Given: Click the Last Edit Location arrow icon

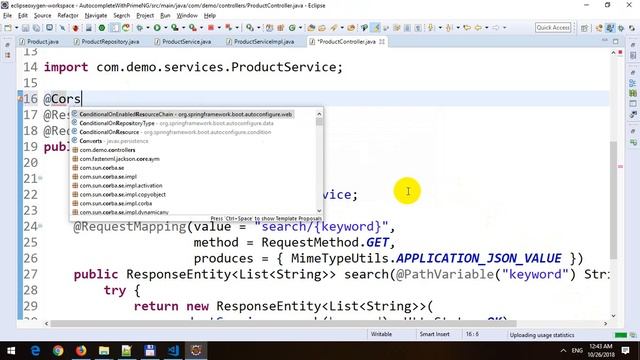Looking at the screenshot, I should point(467,28).
